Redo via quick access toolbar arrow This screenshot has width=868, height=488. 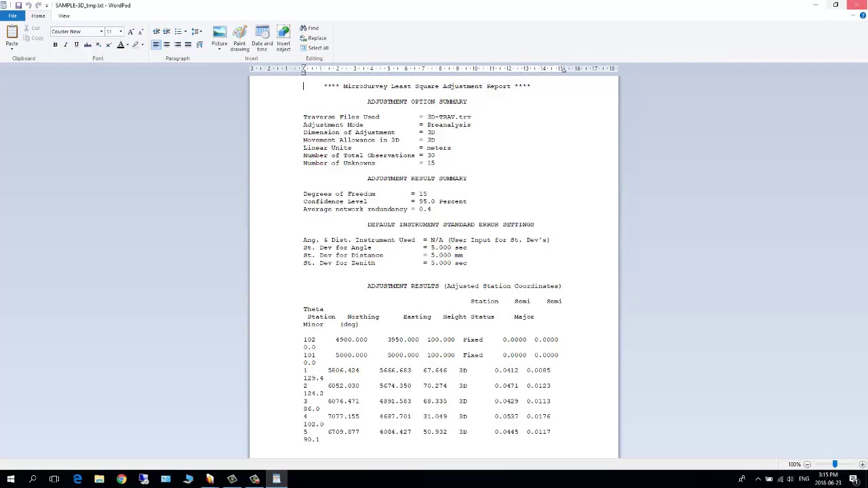coord(38,5)
